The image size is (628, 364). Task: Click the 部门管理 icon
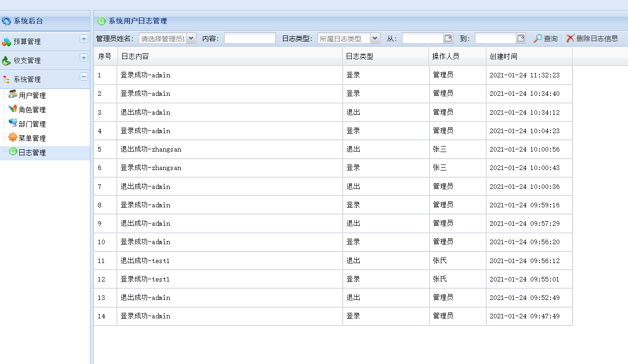13,123
